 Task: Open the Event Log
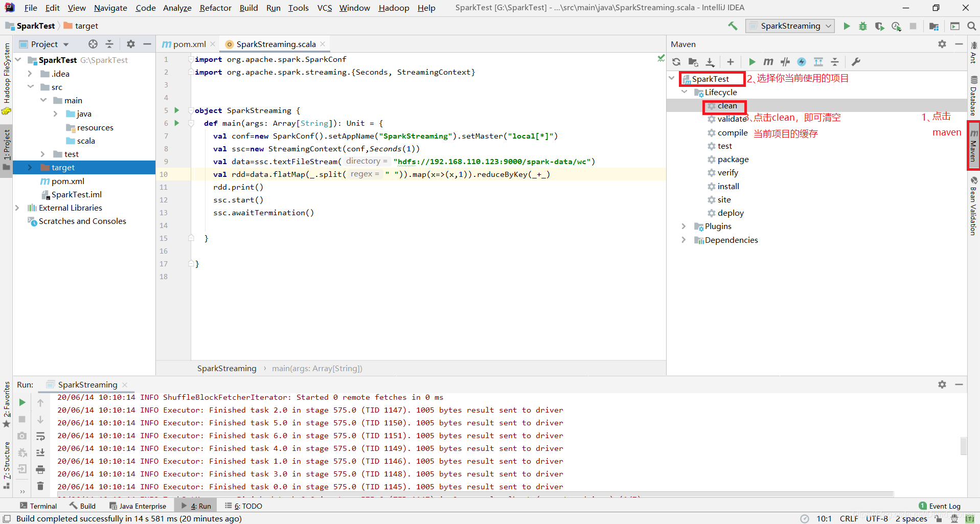tap(944, 506)
